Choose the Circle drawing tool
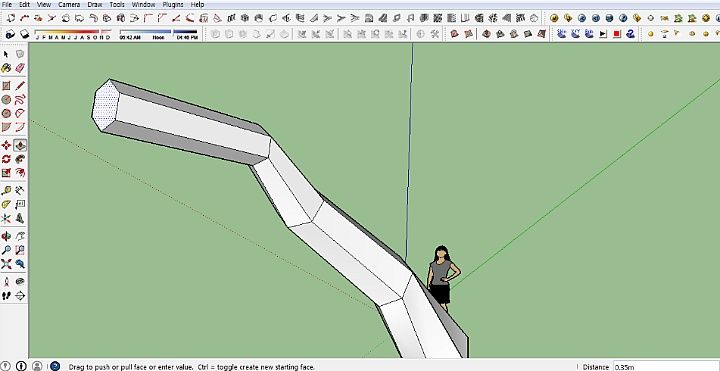This screenshot has height=371, width=720. pos(6,100)
